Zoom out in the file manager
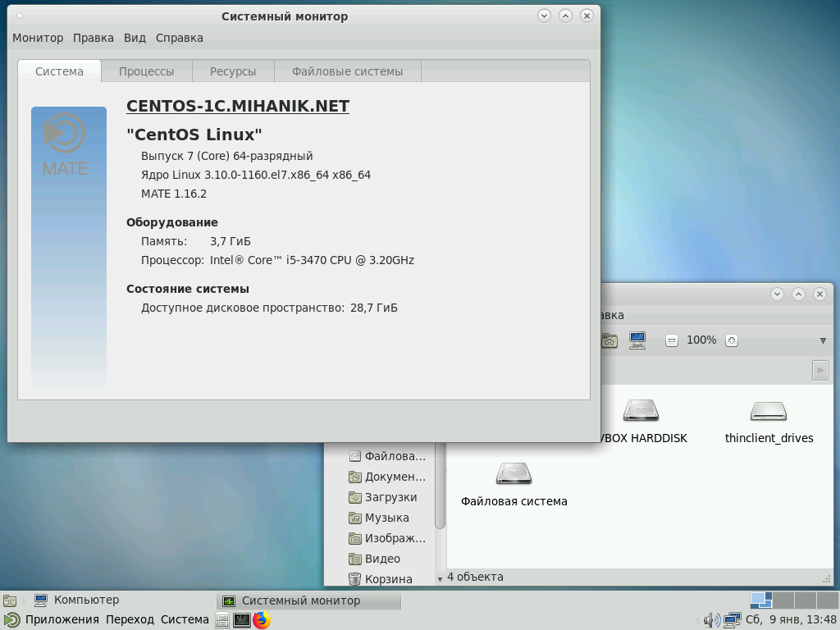 click(671, 340)
